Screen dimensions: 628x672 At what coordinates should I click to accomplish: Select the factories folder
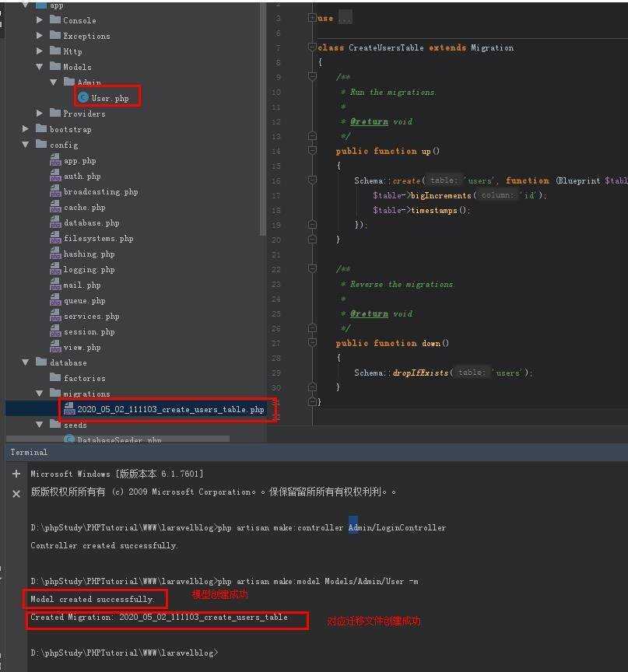[x=85, y=378]
